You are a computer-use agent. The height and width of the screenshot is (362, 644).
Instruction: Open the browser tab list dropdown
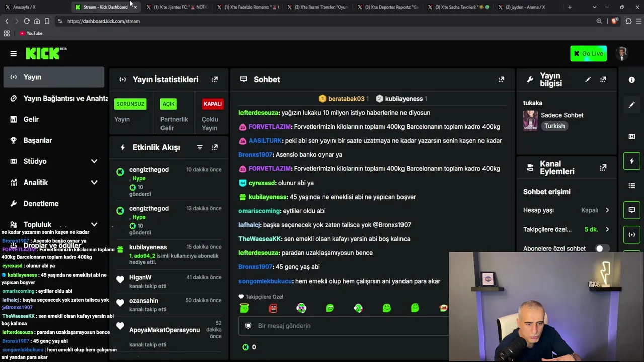pyautogui.click(x=594, y=7)
